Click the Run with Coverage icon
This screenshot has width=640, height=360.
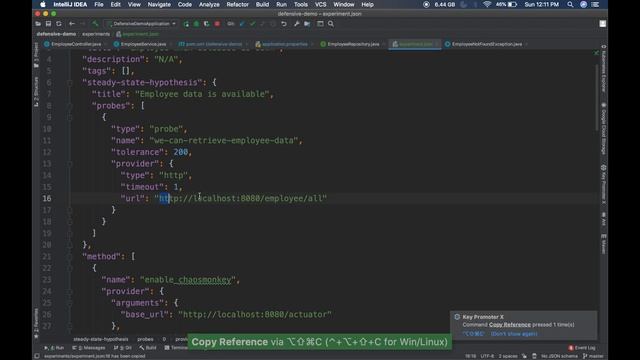tap(207, 24)
